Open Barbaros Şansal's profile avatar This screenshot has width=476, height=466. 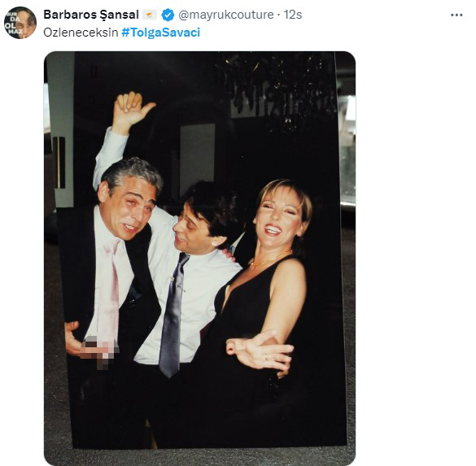click(20, 23)
